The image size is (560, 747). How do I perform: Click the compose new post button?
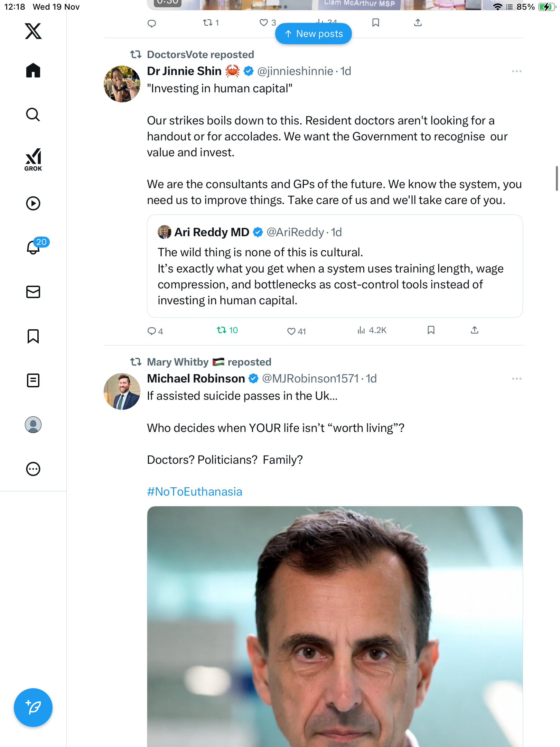click(33, 708)
